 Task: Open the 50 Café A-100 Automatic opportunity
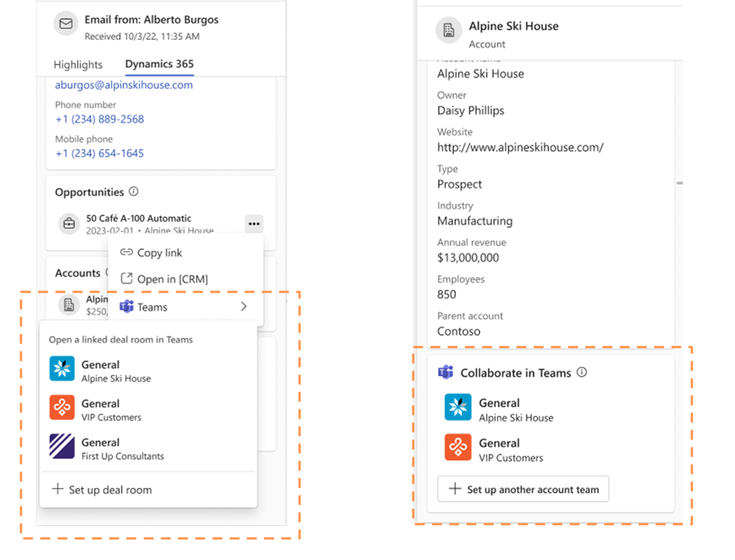pos(139,218)
